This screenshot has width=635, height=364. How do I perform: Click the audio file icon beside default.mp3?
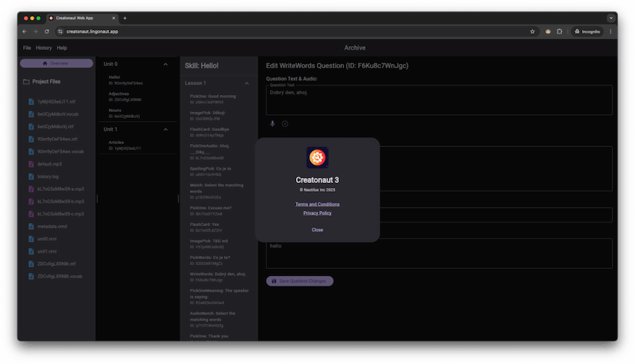[31, 164]
